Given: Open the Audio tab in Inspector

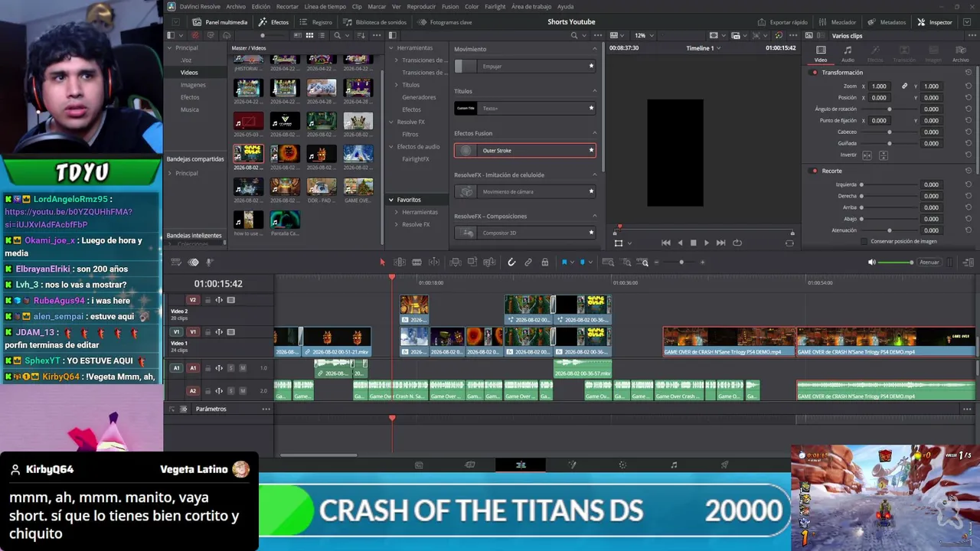Looking at the screenshot, I should tap(848, 54).
